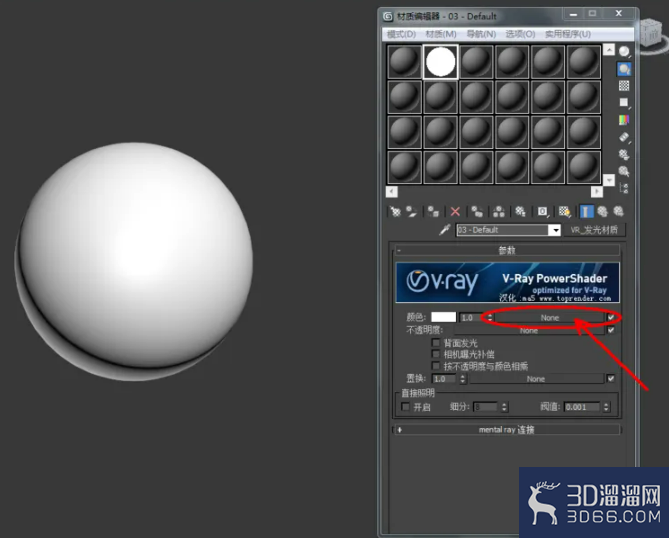Select the first gray sample slot
669x538 pixels.
tap(404, 62)
